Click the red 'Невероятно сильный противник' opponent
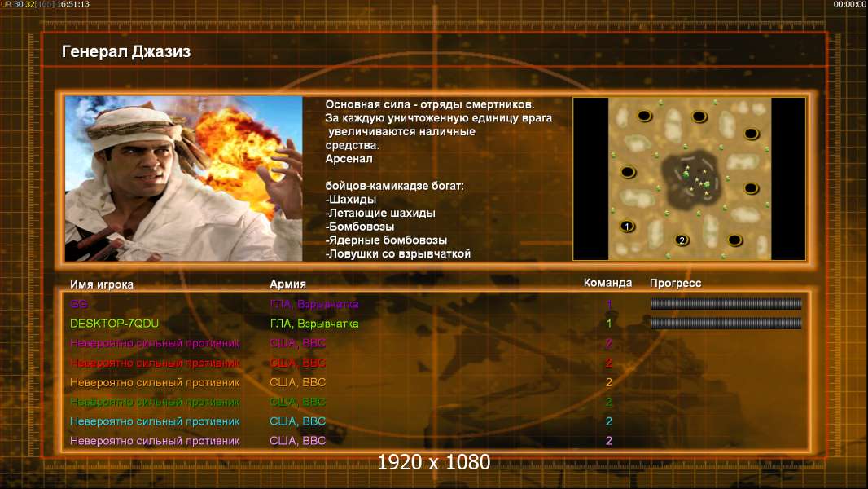 point(155,363)
